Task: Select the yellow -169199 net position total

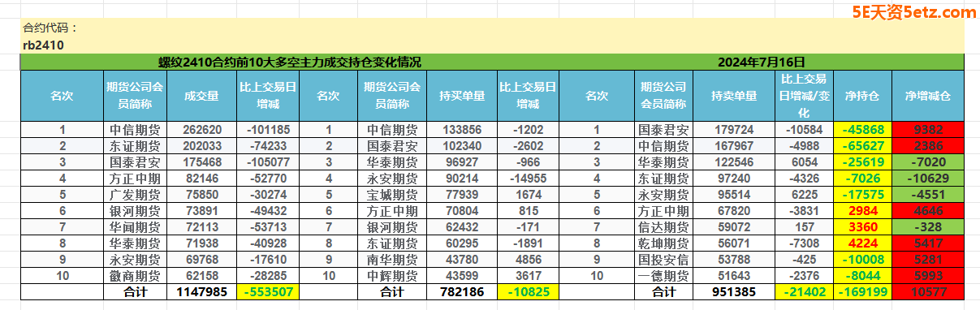Action: point(862,291)
